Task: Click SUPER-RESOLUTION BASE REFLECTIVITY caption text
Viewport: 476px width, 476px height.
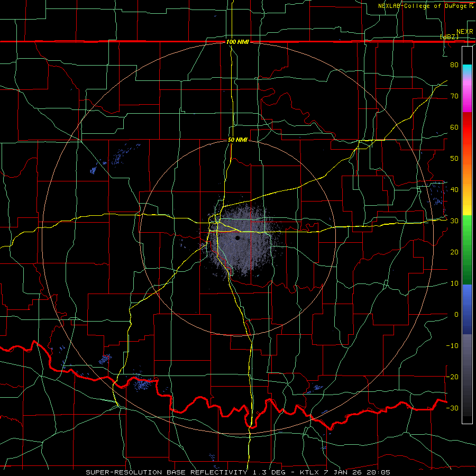Action: pyautogui.click(x=167, y=472)
